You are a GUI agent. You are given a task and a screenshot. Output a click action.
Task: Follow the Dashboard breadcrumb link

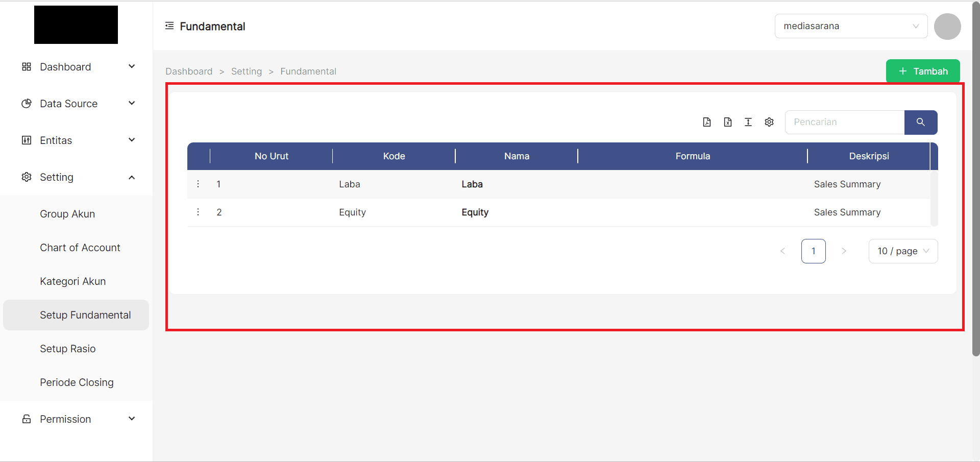tap(189, 71)
